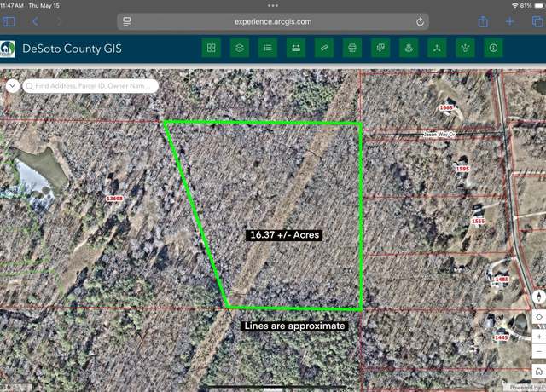Zoom out on the map

[539, 351]
